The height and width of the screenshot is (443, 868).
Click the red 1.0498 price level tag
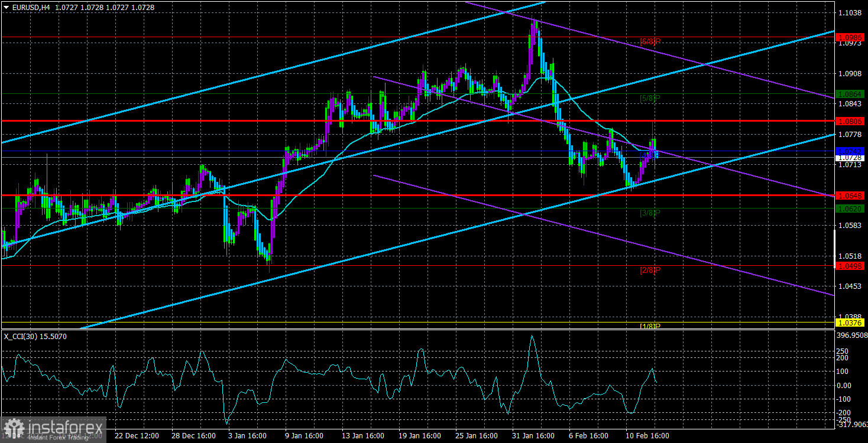pos(851,266)
